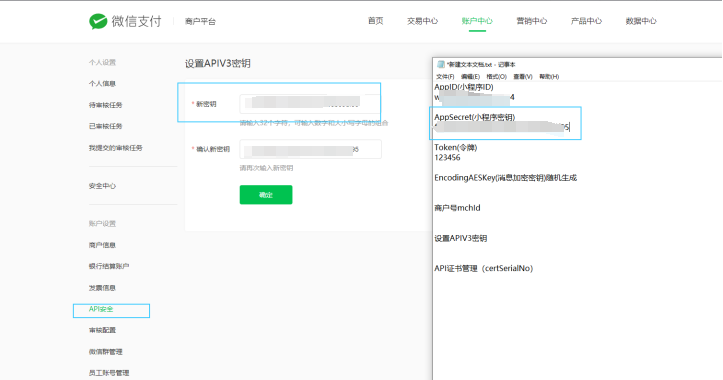Open Notepad's 文件(F) menu
The width and height of the screenshot is (723, 380).
tap(445, 77)
